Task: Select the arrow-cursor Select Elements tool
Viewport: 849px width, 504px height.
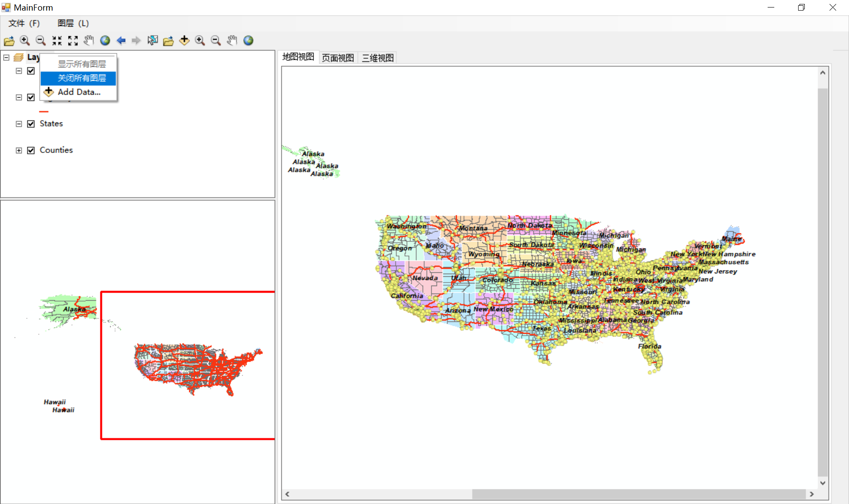Action: tap(153, 41)
